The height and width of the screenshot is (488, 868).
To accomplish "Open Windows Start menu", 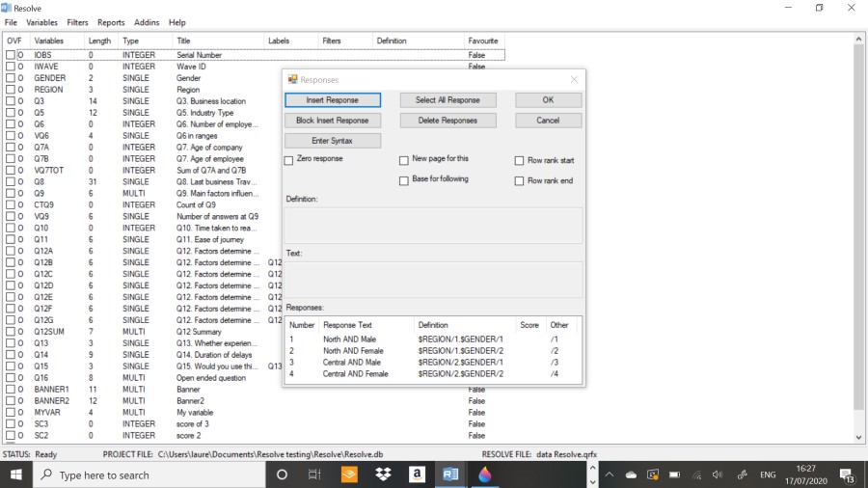I will tap(16, 474).
